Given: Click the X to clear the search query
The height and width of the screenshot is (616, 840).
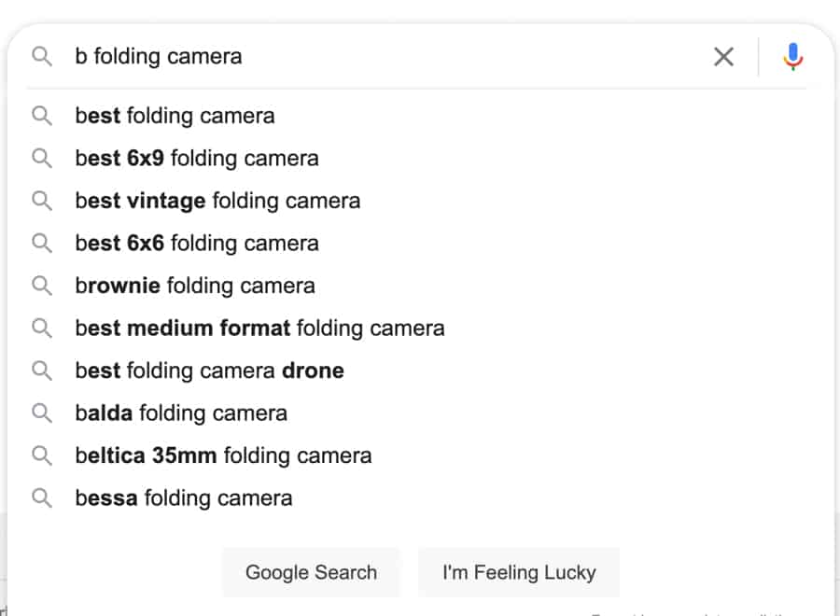Looking at the screenshot, I should coord(723,56).
